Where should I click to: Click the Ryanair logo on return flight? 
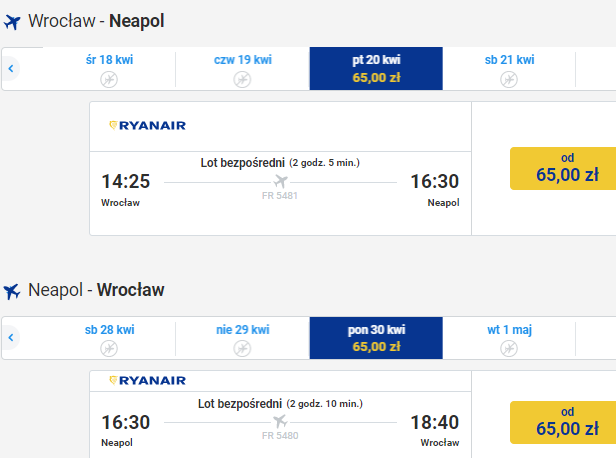(x=147, y=380)
